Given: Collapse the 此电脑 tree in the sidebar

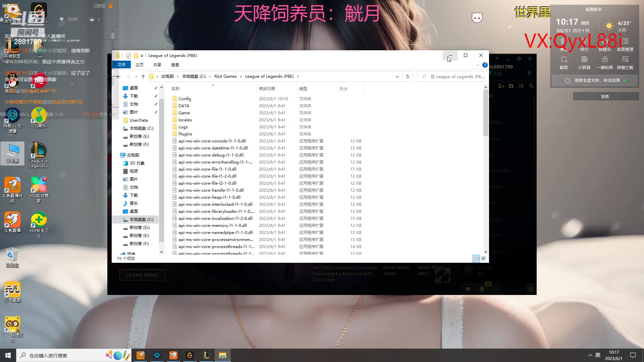Looking at the screenshot, I should 118,155.
